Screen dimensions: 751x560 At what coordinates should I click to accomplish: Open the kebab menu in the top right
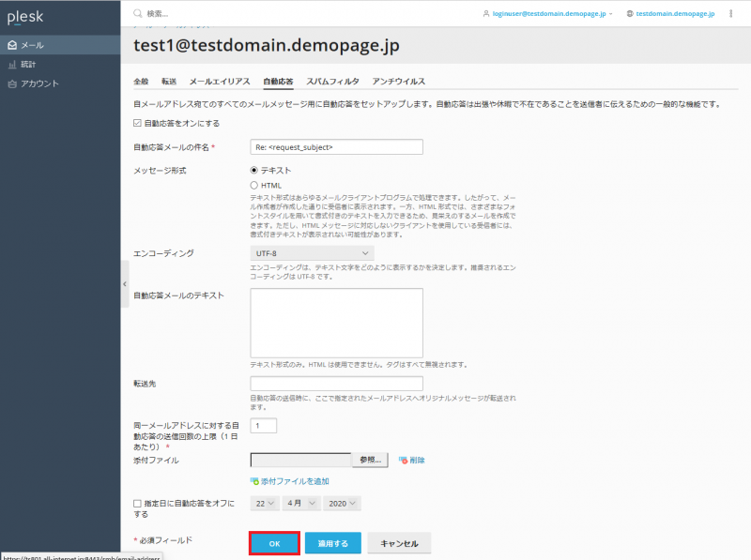(730, 14)
